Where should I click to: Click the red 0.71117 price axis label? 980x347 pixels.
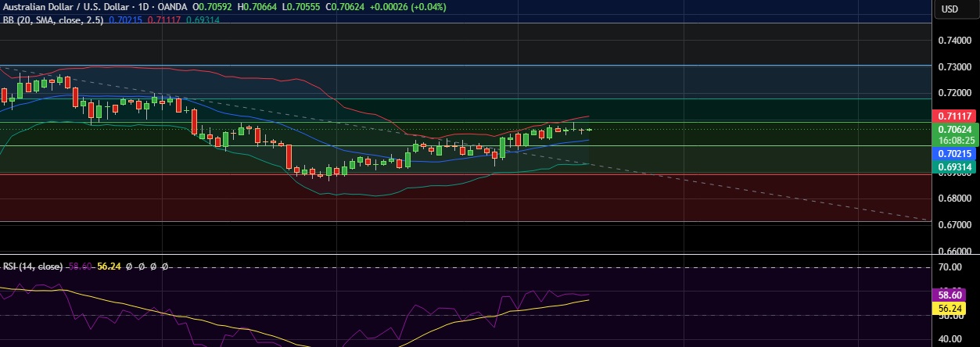tap(954, 116)
